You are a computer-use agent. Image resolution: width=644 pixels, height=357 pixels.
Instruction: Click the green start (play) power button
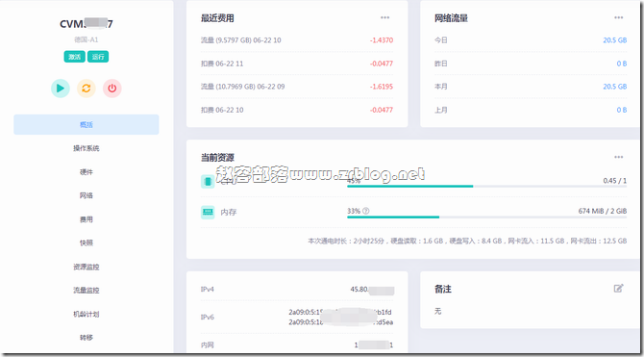(61, 88)
